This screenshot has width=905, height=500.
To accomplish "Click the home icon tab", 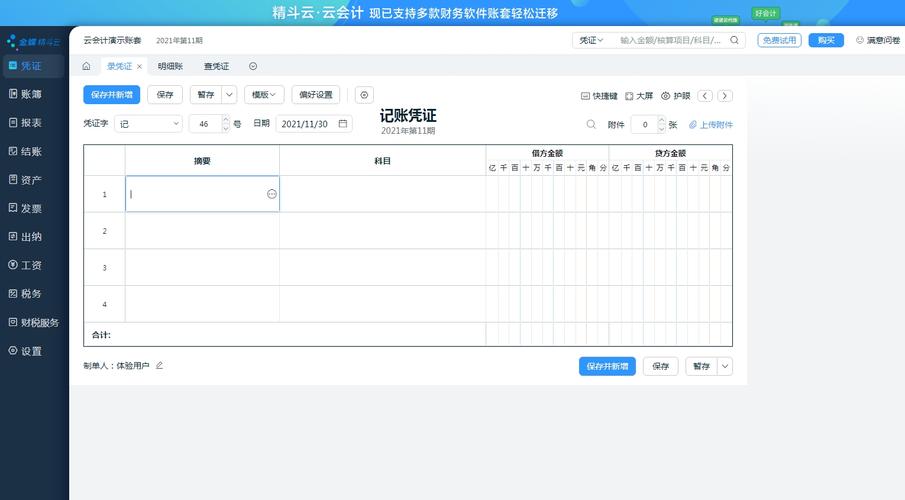I will 86,66.
